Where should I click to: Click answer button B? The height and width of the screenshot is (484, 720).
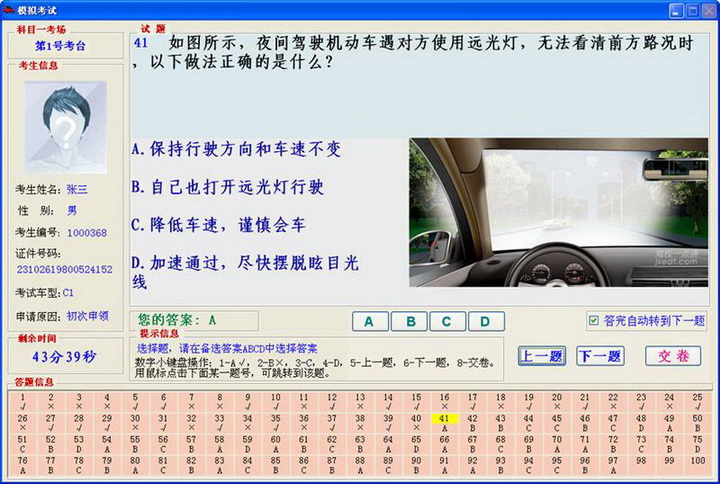pyautogui.click(x=410, y=321)
